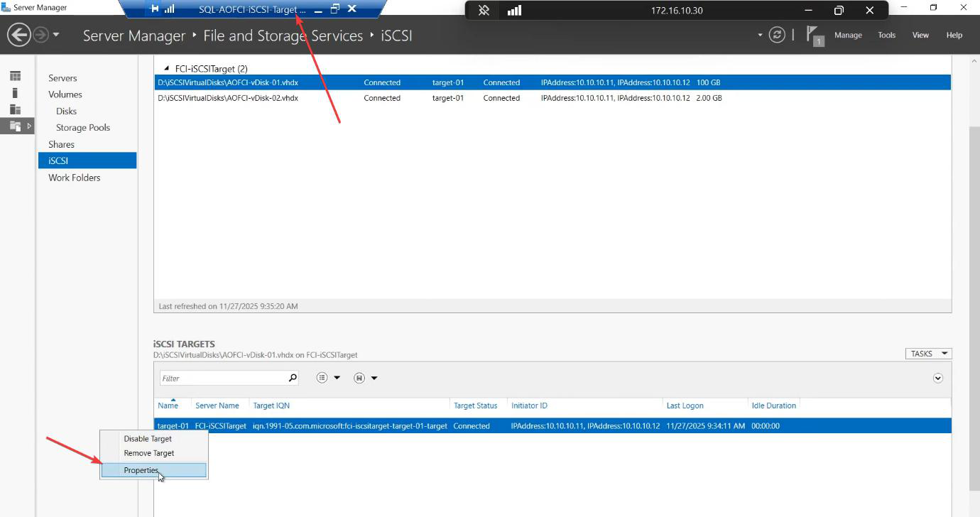The height and width of the screenshot is (517, 980).
Task: Expand the dropdown arrow beside the list icon
Action: (337, 378)
